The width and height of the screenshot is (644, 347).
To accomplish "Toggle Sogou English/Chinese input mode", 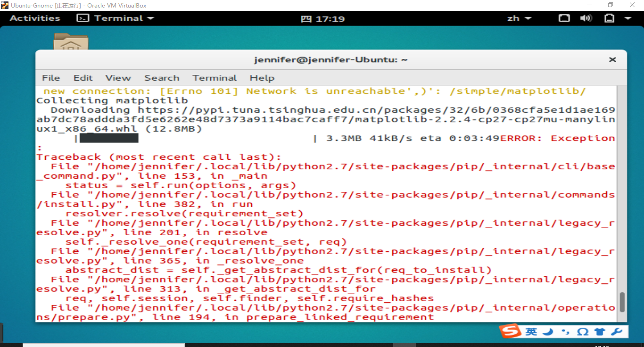I will 531,332.
